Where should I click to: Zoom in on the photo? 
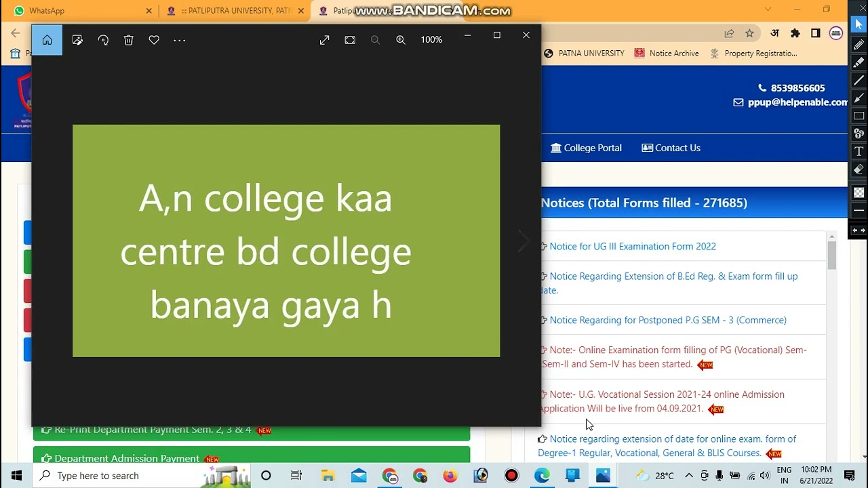(x=401, y=40)
